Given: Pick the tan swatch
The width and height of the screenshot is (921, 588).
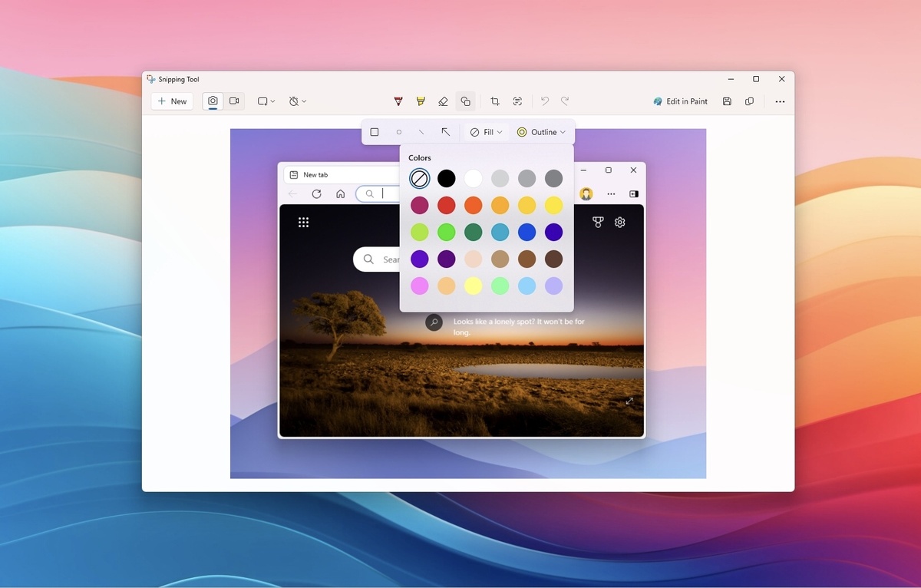Looking at the screenshot, I should click(500, 259).
